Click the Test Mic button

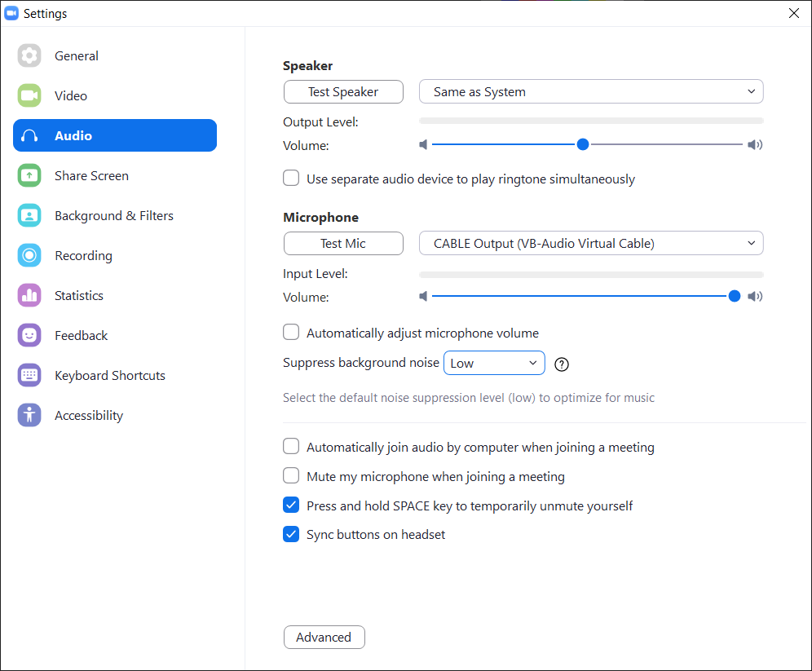[343, 243]
